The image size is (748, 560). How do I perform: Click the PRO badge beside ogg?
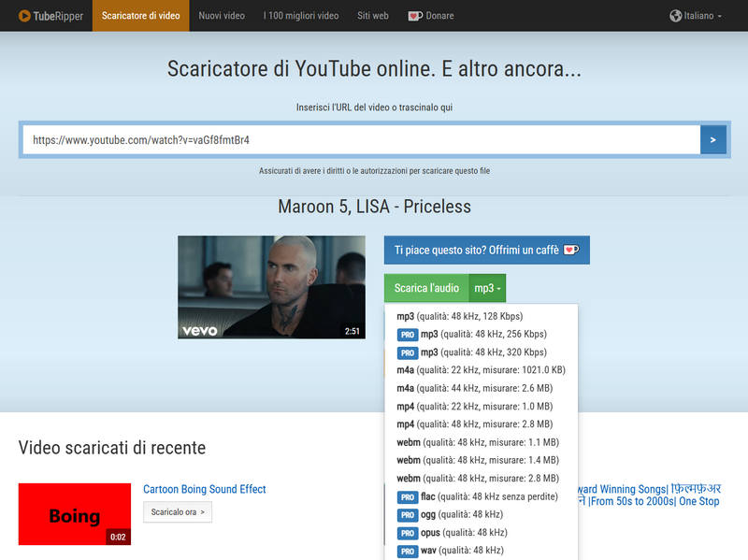[x=408, y=515]
